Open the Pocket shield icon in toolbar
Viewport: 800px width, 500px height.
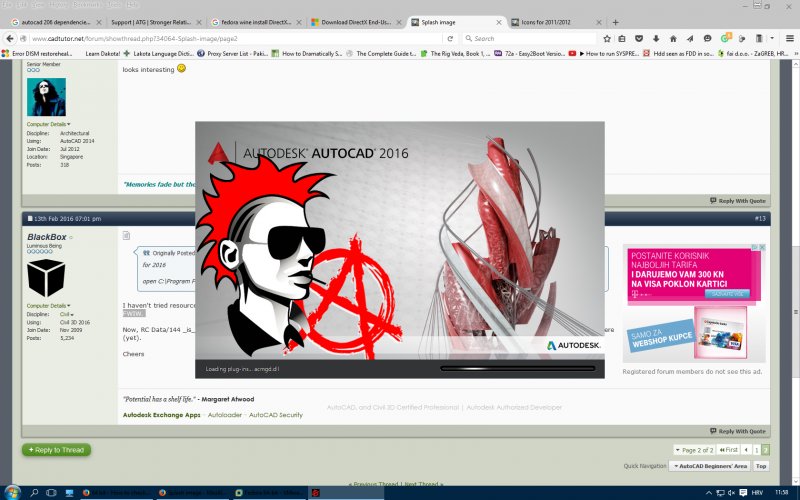(639, 38)
